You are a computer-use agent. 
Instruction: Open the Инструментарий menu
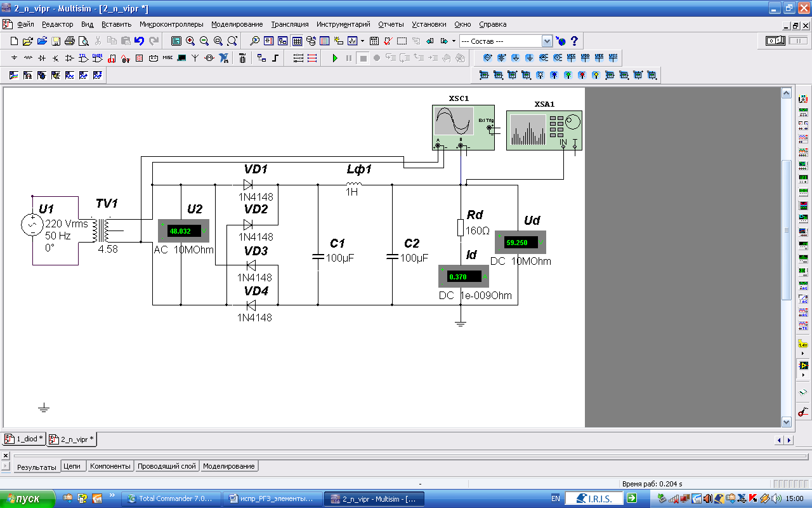(x=343, y=24)
